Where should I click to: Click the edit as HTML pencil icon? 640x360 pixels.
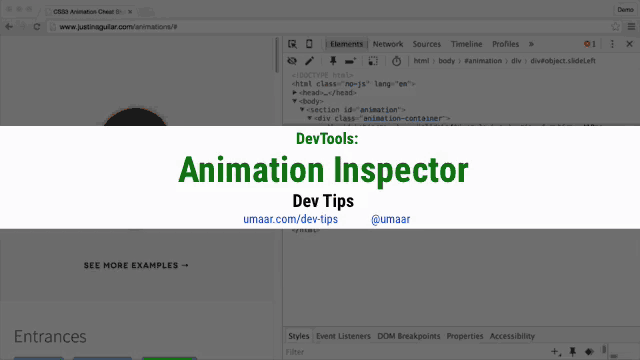(309, 61)
